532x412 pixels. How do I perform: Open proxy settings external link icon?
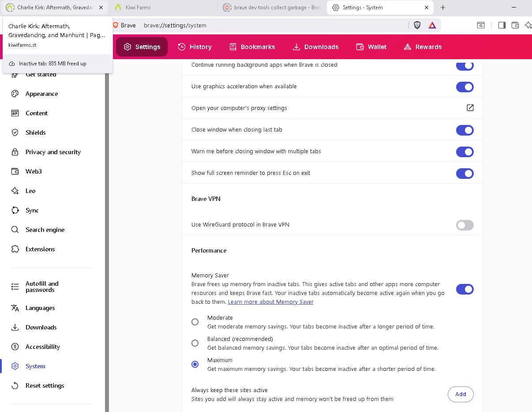tap(470, 108)
